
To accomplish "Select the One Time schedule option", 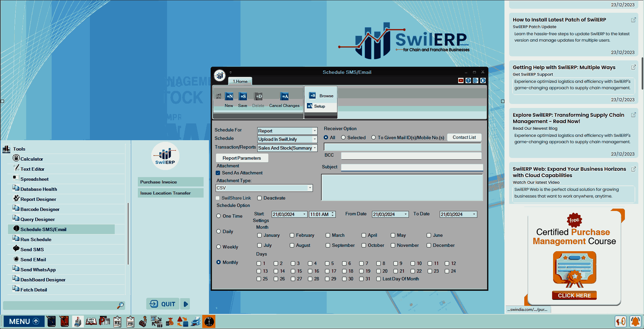I will [x=219, y=216].
